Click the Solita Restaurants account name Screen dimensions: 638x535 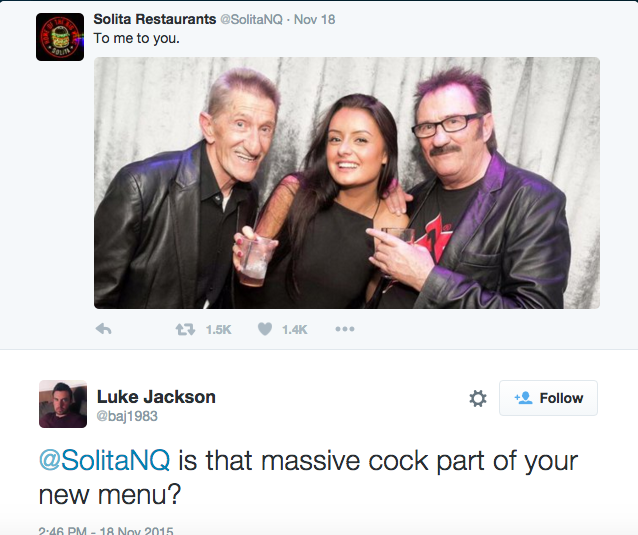(155, 19)
